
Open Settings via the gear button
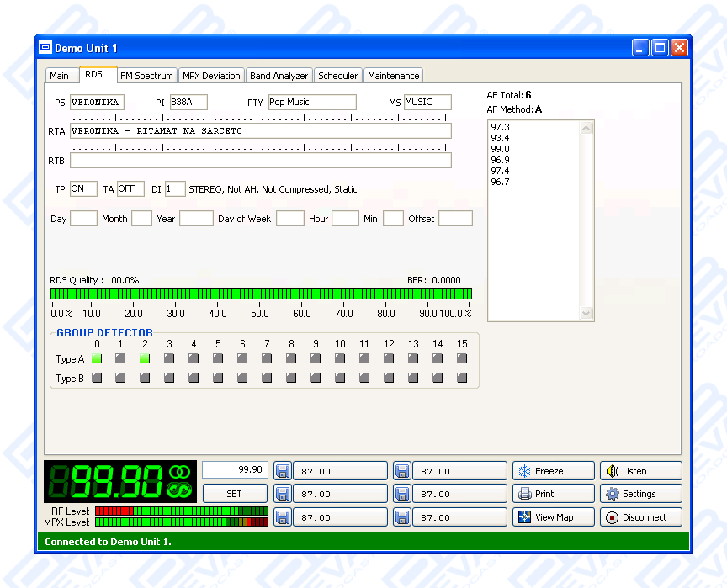pos(640,494)
